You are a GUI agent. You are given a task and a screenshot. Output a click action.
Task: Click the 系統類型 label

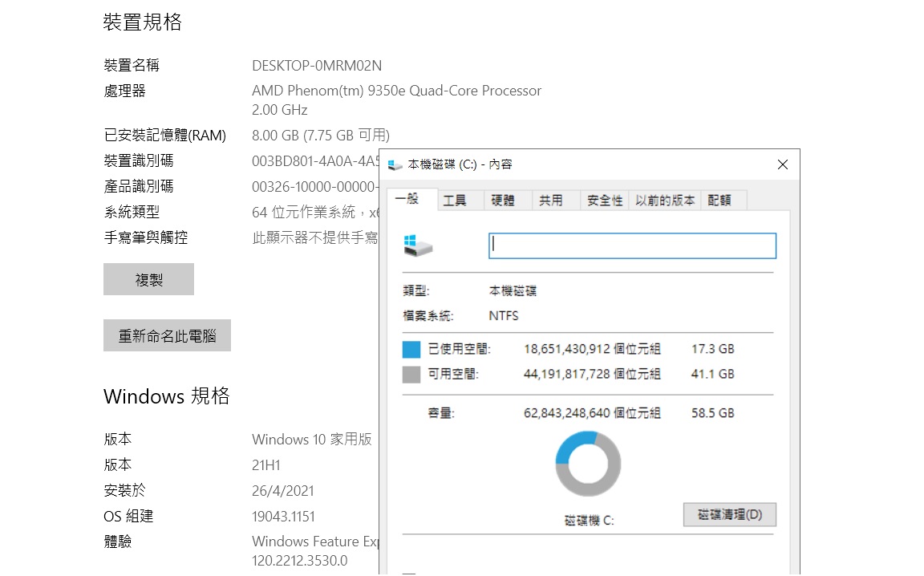click(132, 213)
